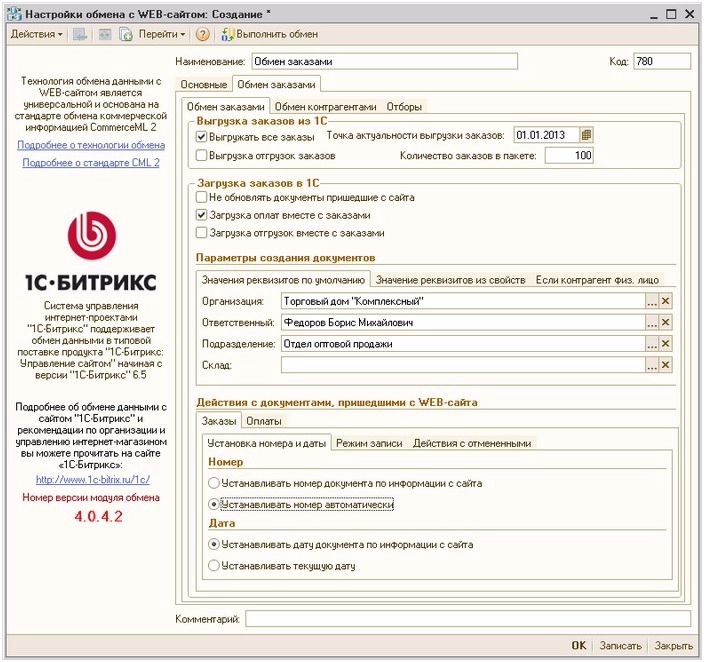The image size is (704, 662).
Task: Check Не обновлять документы пришедшие с сайта
Action: click(x=202, y=198)
